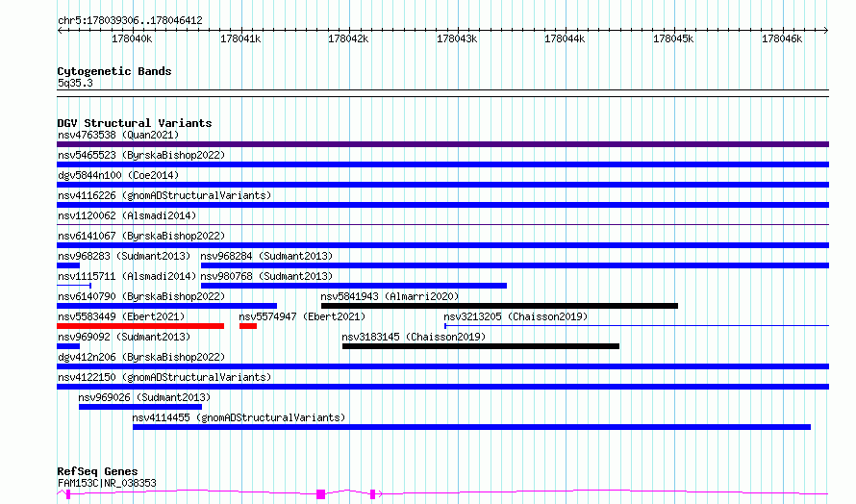Image resolution: width=856 pixels, height=504 pixels.
Task: Click the long blue bar under nsv968284
Action: [515, 265]
